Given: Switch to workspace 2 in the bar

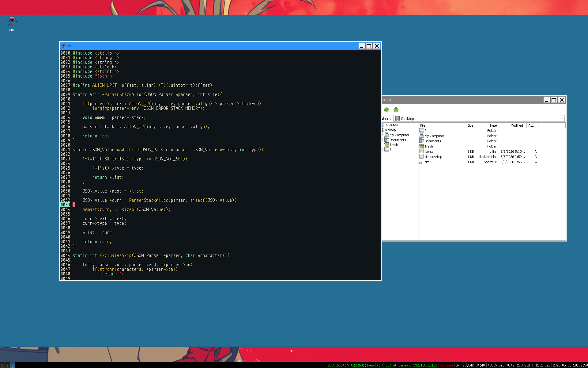Looking at the screenshot, I should 7,365.
